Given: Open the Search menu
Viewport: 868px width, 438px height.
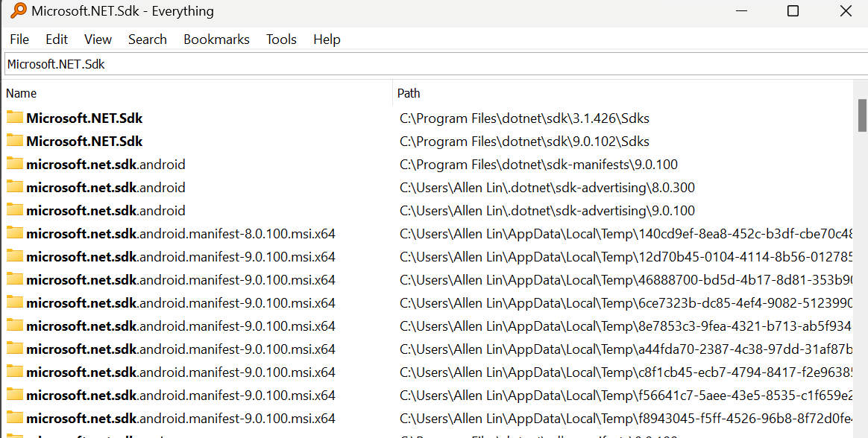Looking at the screenshot, I should [x=147, y=39].
